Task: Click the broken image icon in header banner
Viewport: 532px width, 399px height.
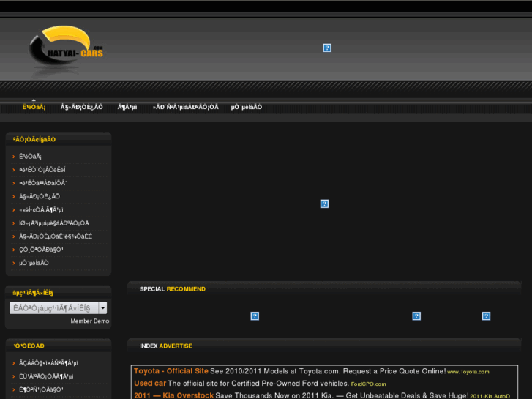Action: tap(327, 48)
